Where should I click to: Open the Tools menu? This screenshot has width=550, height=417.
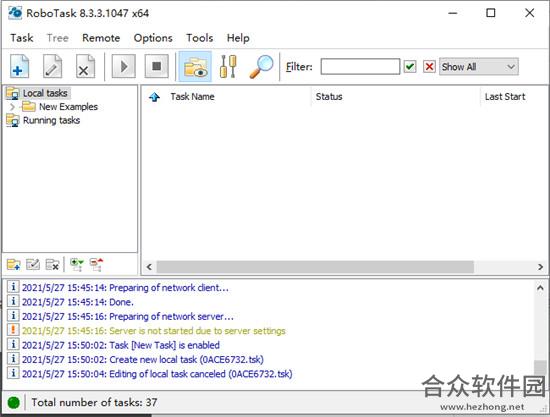pyautogui.click(x=200, y=38)
